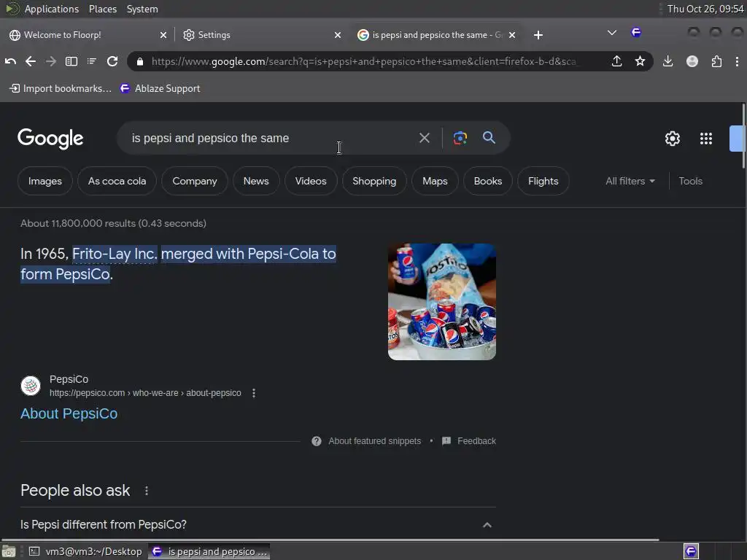Switch to Welcome to Floorp tab

click(88, 35)
